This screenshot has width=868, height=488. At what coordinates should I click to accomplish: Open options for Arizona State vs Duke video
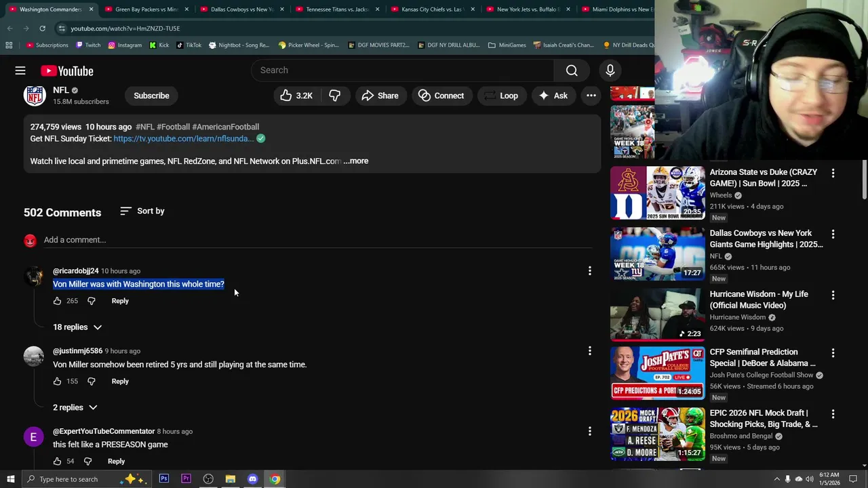tap(833, 173)
